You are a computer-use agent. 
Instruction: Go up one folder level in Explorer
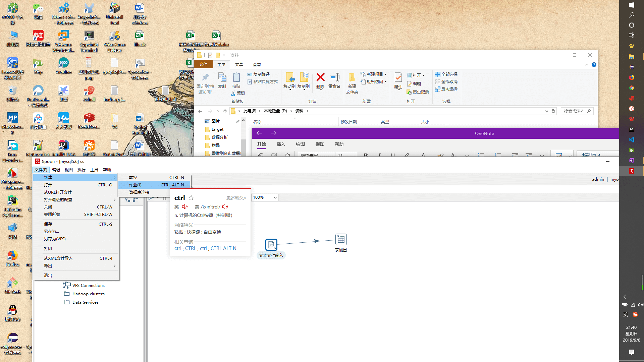(225, 111)
